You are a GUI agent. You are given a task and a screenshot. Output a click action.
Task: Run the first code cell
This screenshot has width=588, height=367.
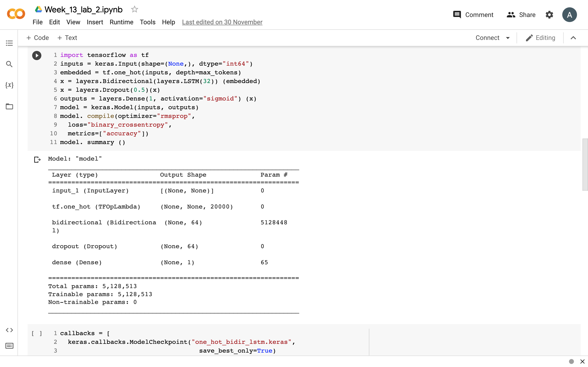[x=37, y=55]
